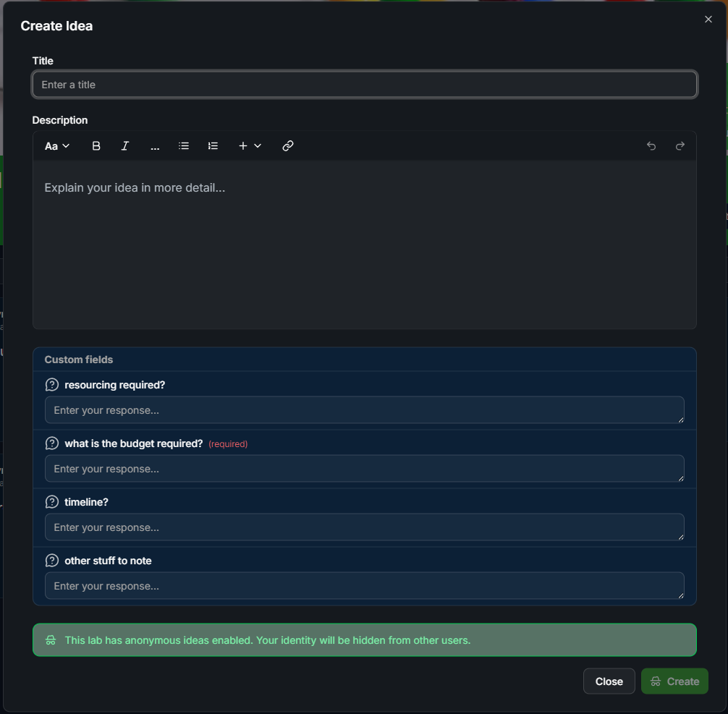This screenshot has height=714, width=728.
Task: Undo the last description edit
Action: click(651, 146)
